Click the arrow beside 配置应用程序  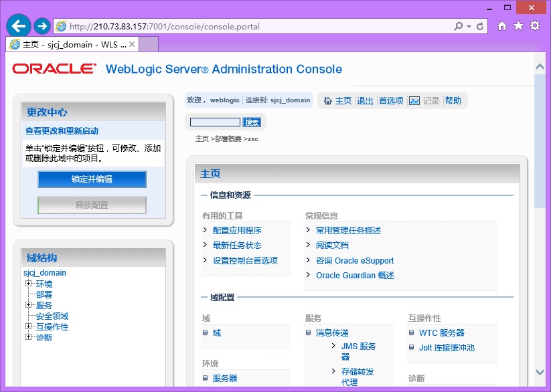[x=206, y=229]
